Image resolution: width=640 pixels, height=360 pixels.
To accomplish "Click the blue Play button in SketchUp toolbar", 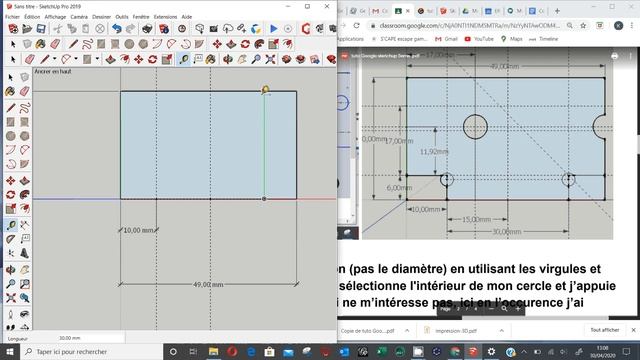I will 273,29.
